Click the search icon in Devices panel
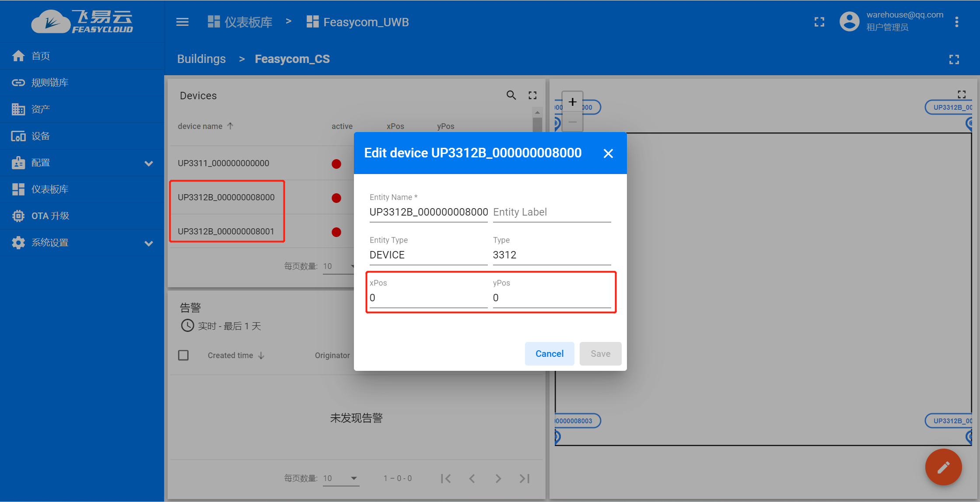Screen dimensions: 980x502 coord(511,95)
